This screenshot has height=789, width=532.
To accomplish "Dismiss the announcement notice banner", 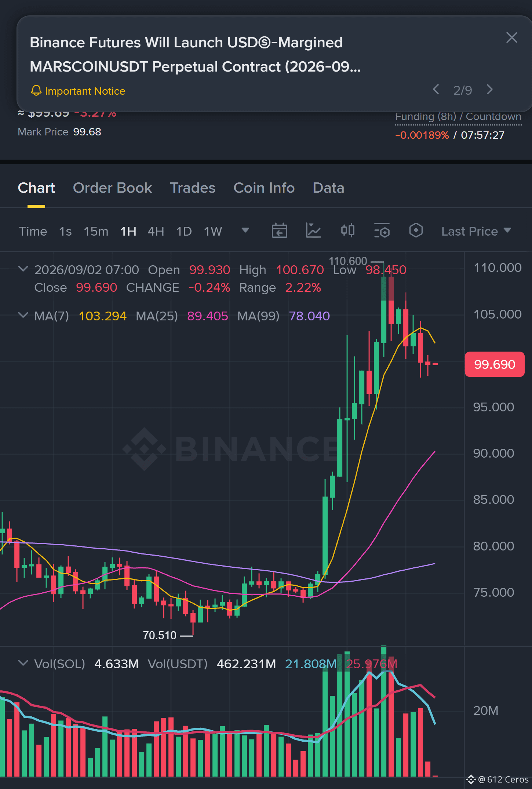I will (511, 37).
